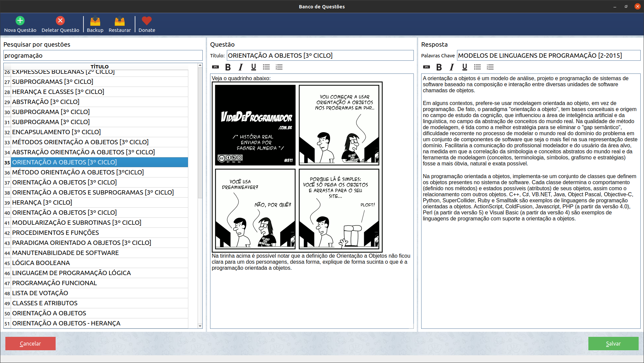Toggle italic in Questão editor
644x363 pixels.
pyautogui.click(x=241, y=67)
